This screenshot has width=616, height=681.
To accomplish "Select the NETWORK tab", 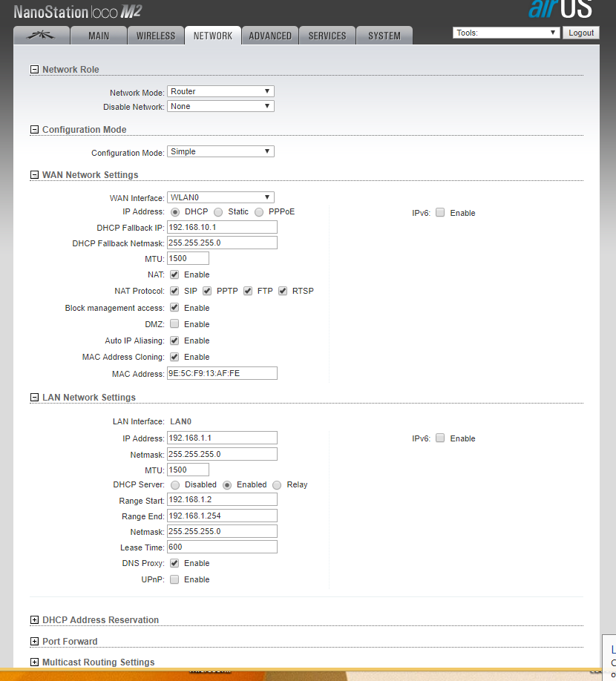I will tap(213, 36).
